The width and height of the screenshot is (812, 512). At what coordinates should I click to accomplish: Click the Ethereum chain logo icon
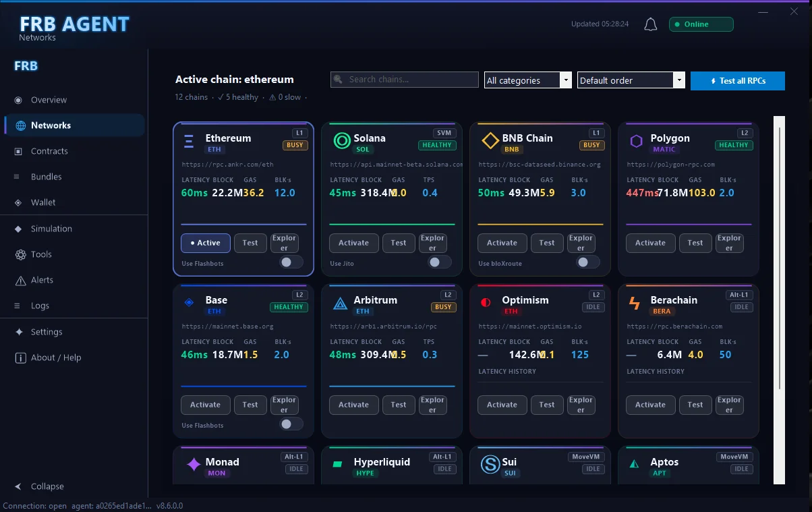[x=189, y=142]
